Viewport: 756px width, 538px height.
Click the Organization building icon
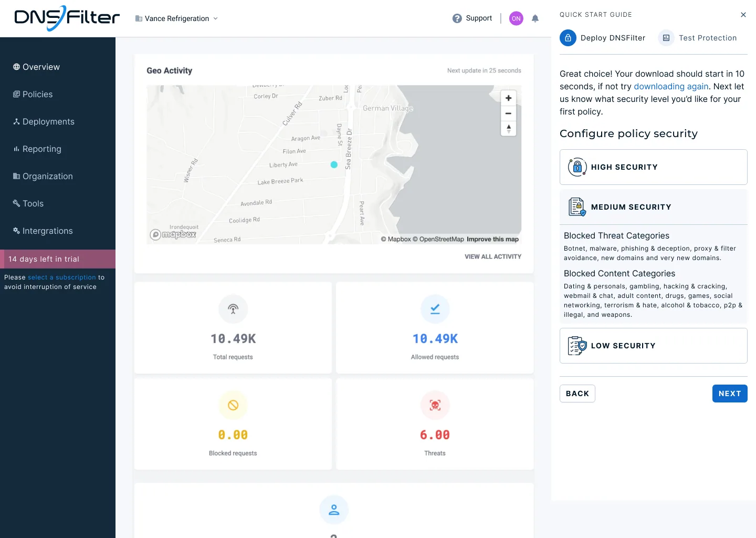click(x=17, y=176)
